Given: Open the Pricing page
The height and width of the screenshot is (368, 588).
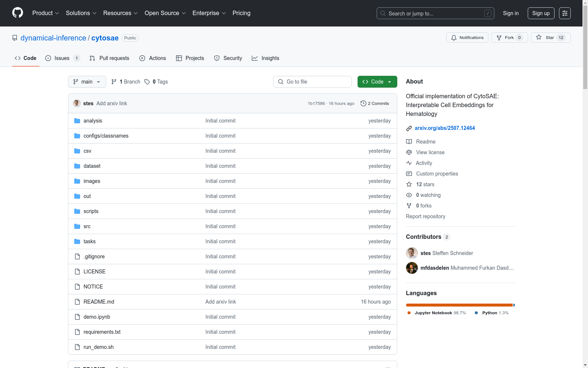Looking at the screenshot, I should [241, 13].
